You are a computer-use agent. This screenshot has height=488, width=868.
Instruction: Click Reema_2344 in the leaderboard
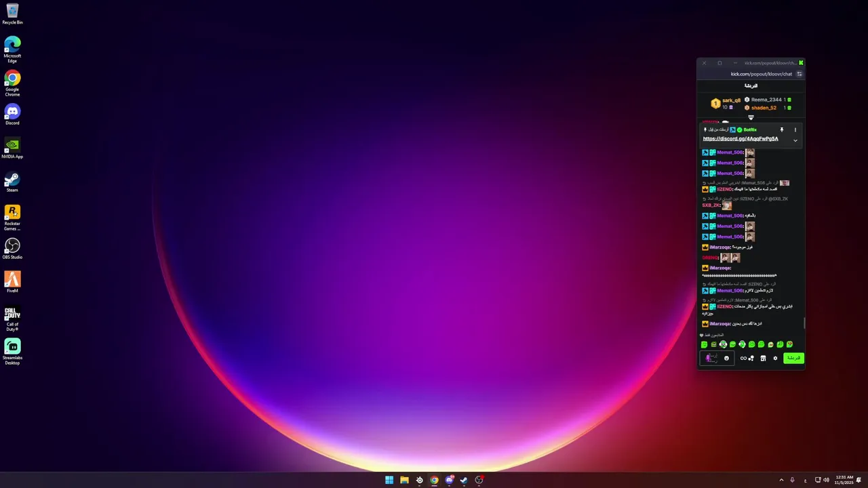766,100
